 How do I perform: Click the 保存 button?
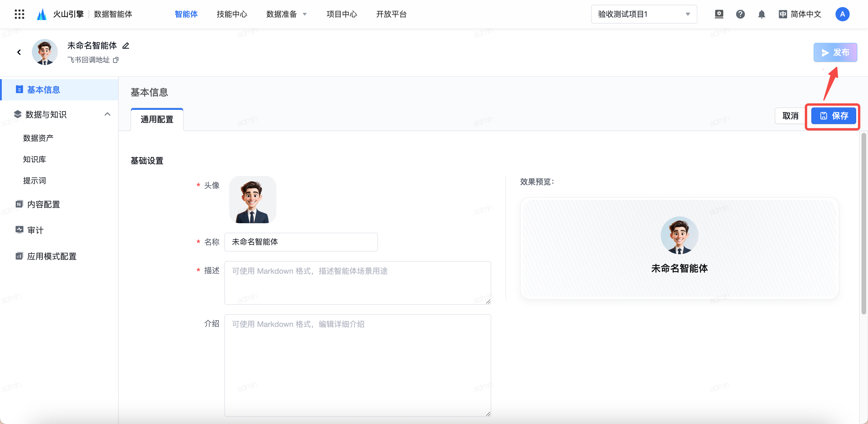point(833,116)
